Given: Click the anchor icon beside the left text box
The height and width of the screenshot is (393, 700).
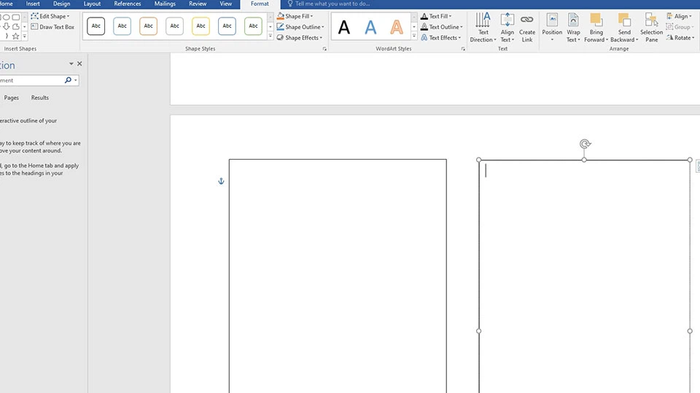Looking at the screenshot, I should 221,181.
